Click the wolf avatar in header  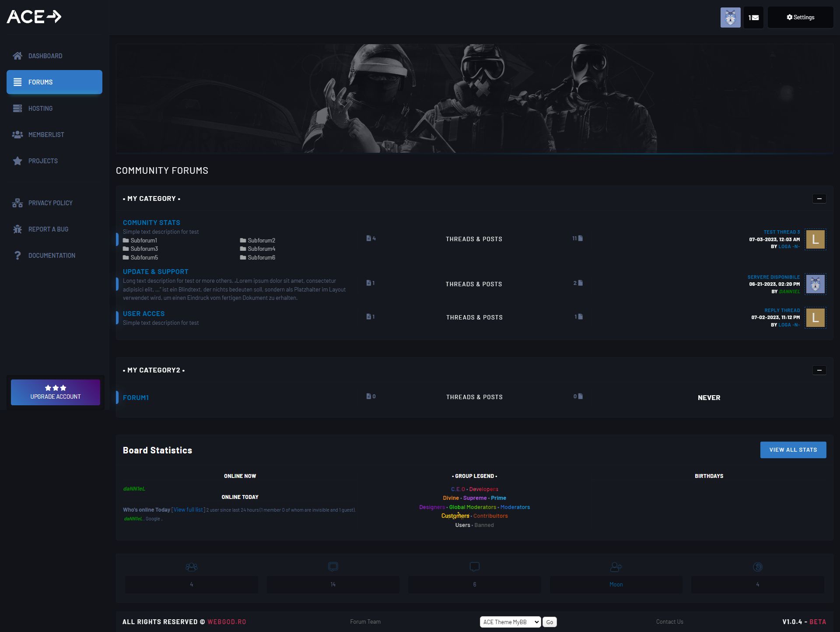coord(730,18)
